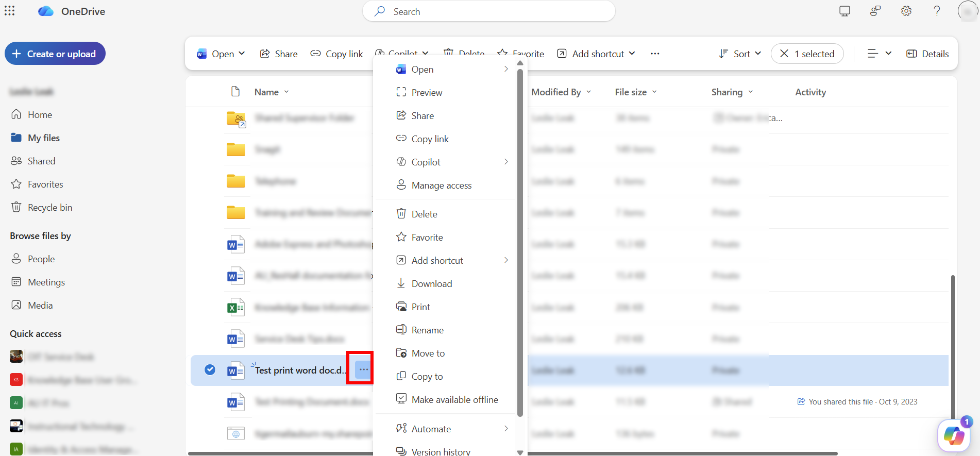
Task: Open the Sharing column dropdown
Action: 751,92
